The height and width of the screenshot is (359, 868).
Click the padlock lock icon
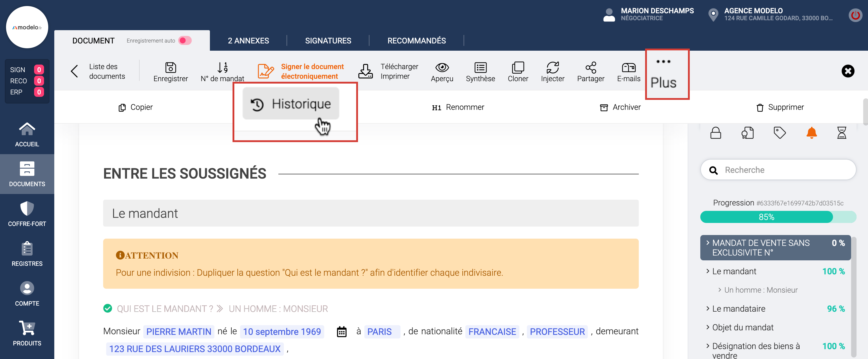tap(715, 133)
